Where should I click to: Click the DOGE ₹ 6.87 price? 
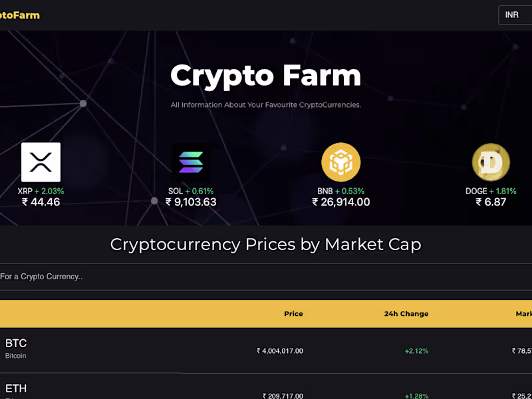pos(491,202)
